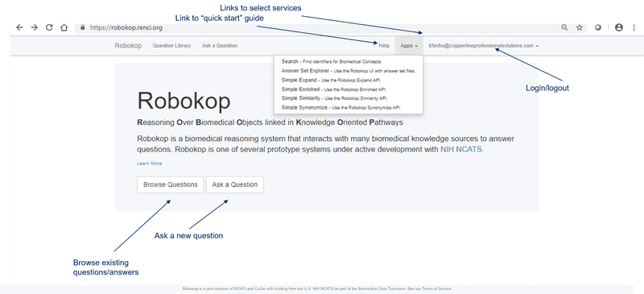This screenshot has height=294, width=644.
Task: Reload the page with the refresh icon
Action: pyautogui.click(x=49, y=27)
